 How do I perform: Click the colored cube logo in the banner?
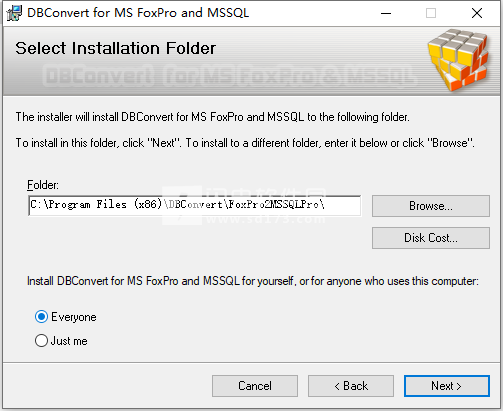click(x=458, y=60)
